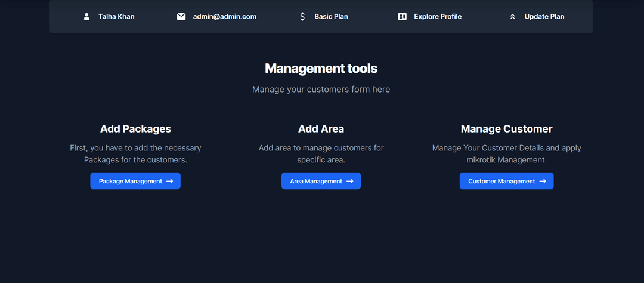Click the Talha Khan user name
Image resolution: width=644 pixels, height=283 pixels.
[116, 17]
